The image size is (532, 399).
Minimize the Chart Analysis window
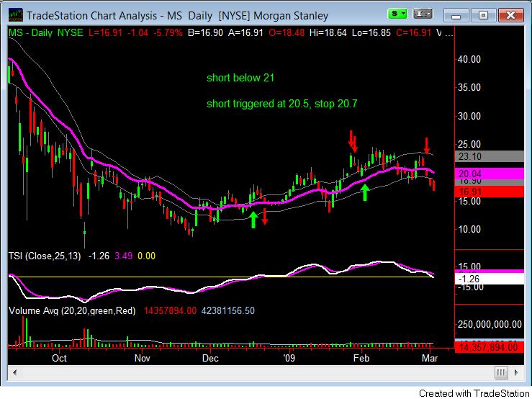point(456,15)
